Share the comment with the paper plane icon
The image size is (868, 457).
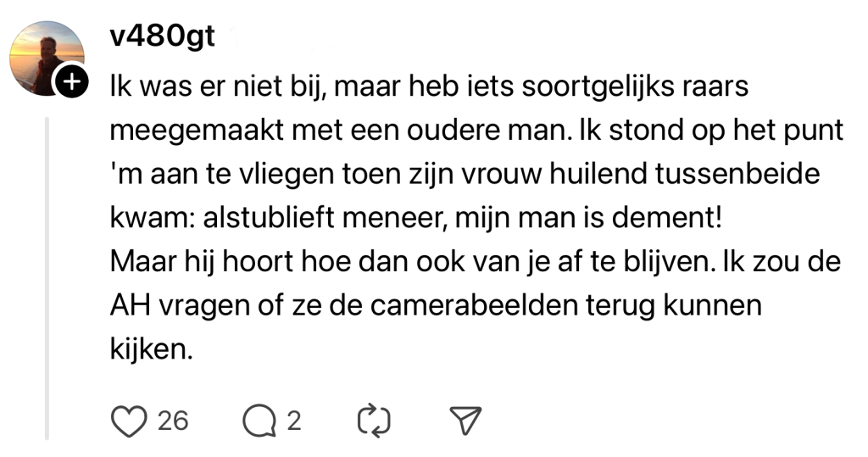click(x=465, y=420)
